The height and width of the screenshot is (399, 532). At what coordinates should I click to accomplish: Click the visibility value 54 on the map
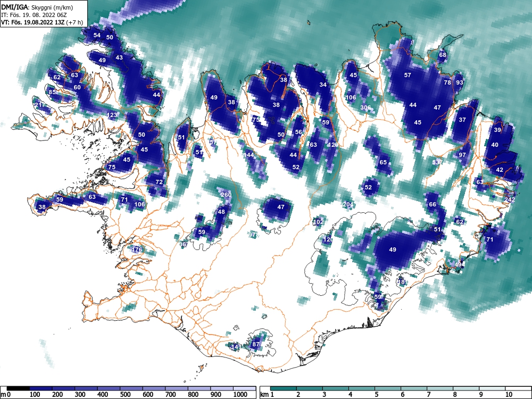pyautogui.click(x=97, y=35)
